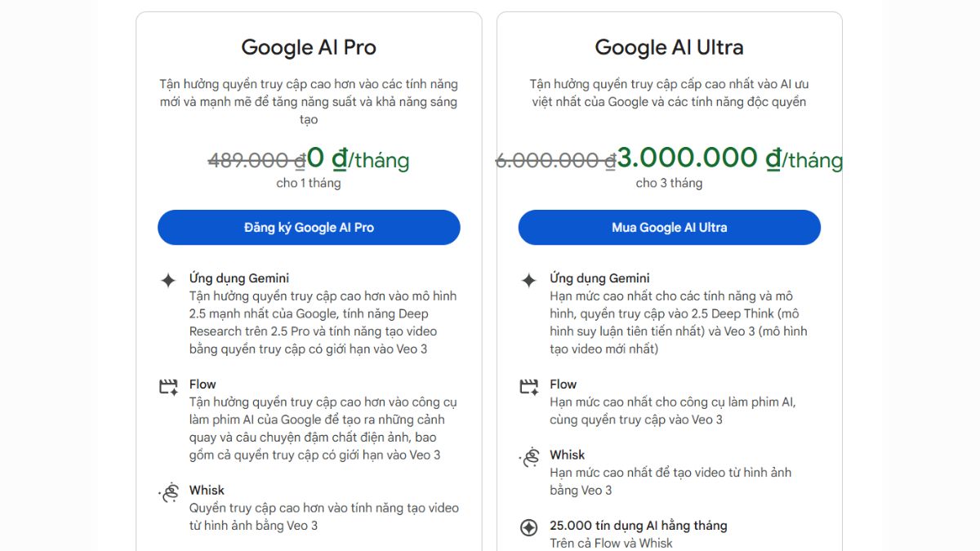Image resolution: width=980 pixels, height=551 pixels.
Task: Click the '25.000 tín dụng AI hằng tháng' label
Action: 636,526
